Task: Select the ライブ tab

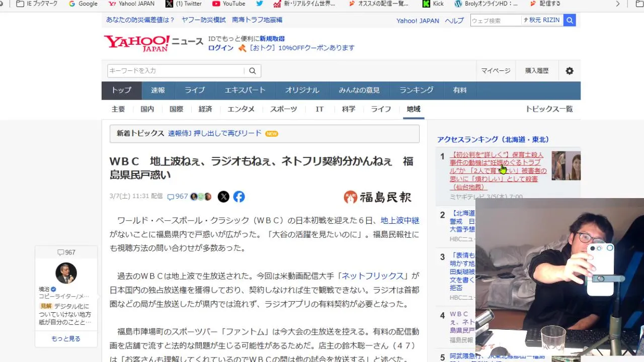Action: click(x=195, y=90)
